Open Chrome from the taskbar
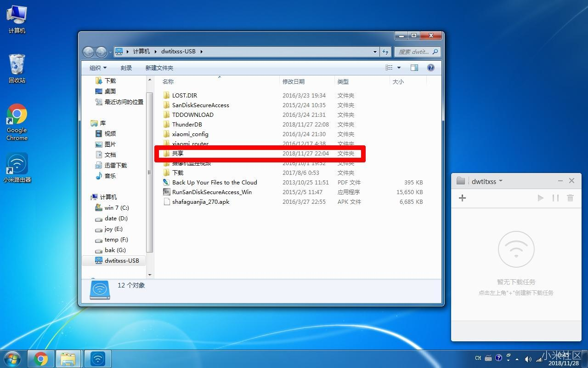 tap(40, 359)
